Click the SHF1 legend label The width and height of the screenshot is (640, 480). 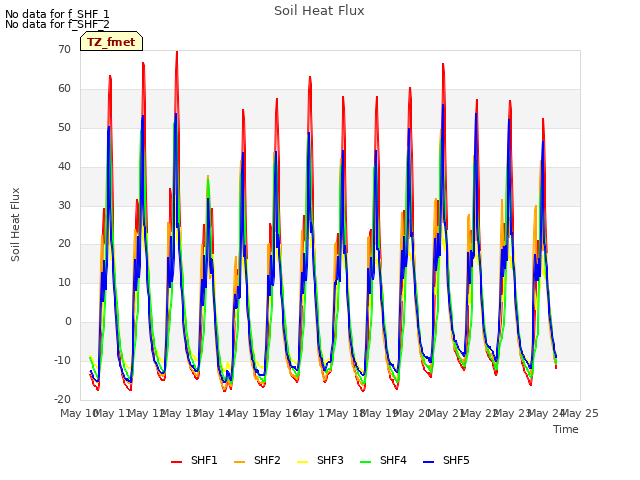204,460
